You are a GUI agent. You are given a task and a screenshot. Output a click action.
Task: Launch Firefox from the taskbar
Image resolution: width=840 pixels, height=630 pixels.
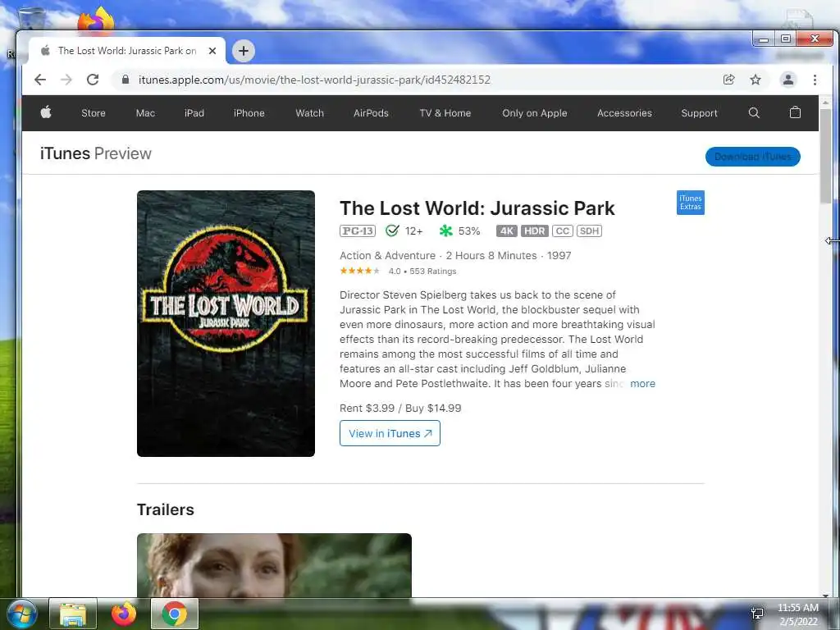pos(124,614)
